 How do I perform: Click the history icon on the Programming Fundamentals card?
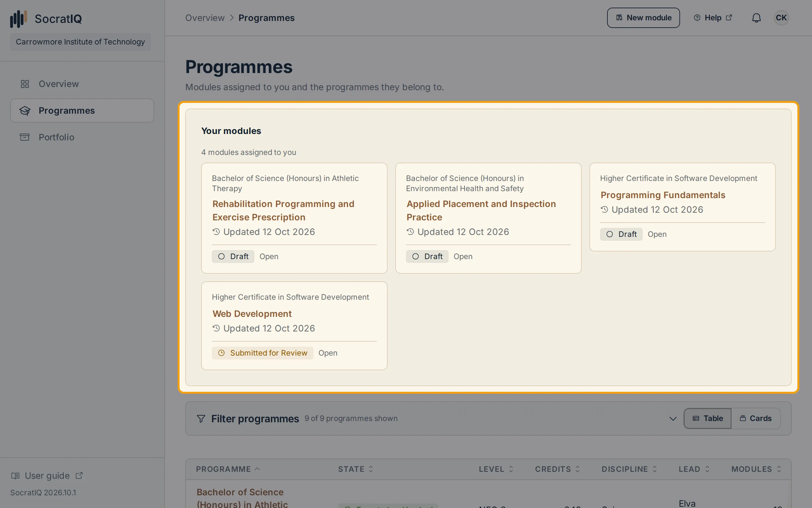point(604,209)
